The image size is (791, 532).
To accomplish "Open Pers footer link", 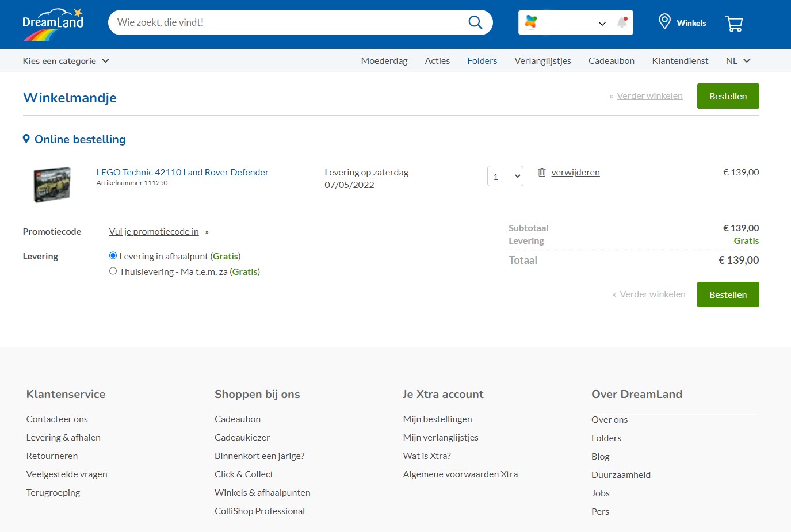I will [600, 512].
